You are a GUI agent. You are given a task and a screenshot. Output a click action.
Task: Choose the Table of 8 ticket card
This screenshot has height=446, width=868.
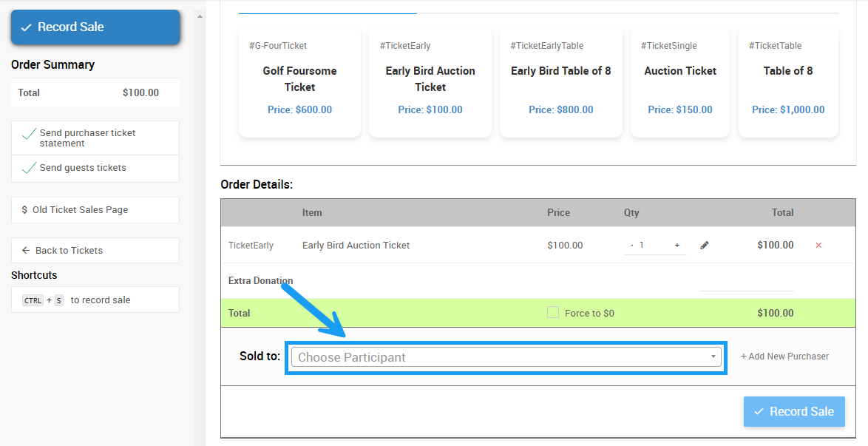point(787,82)
